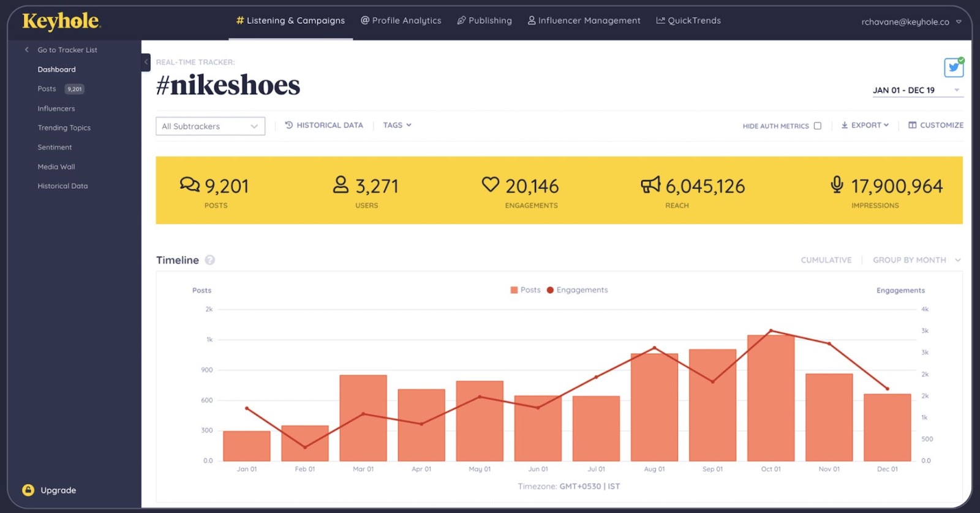This screenshot has height=513, width=980.
Task: Click the export download arrow icon
Action: point(845,125)
